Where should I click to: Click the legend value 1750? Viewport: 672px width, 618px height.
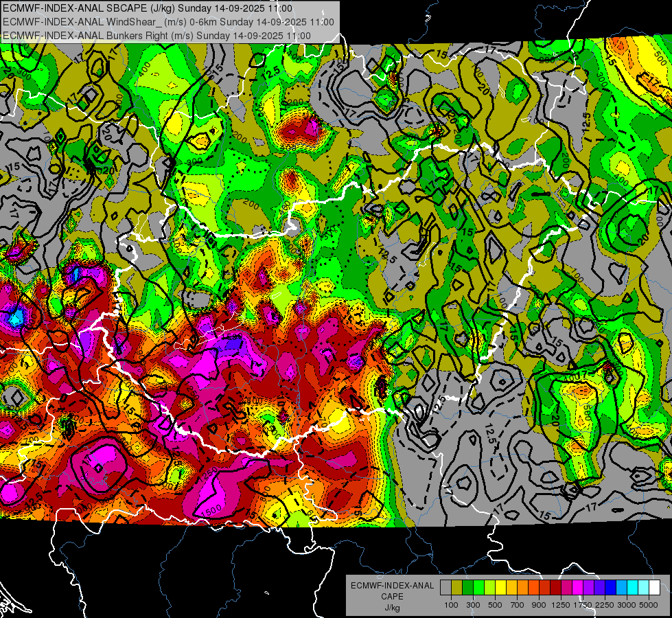click(583, 605)
